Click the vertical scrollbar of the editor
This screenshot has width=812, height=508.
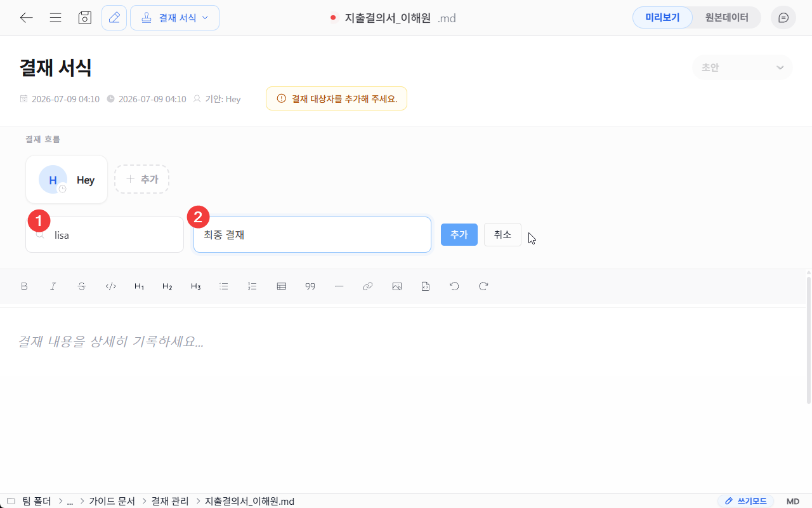click(x=808, y=340)
